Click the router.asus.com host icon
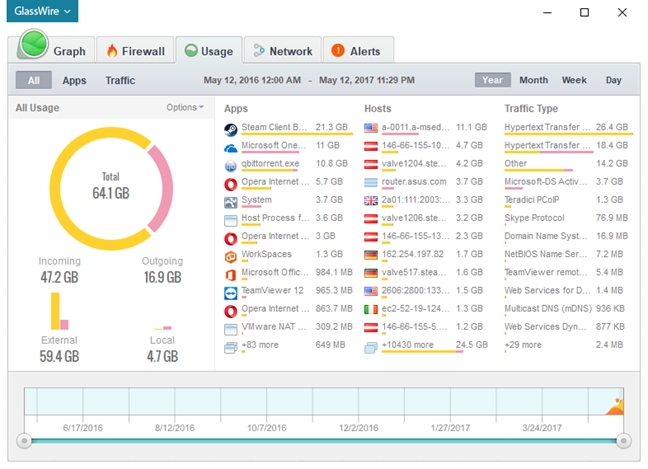The image size is (648, 469). point(371,182)
